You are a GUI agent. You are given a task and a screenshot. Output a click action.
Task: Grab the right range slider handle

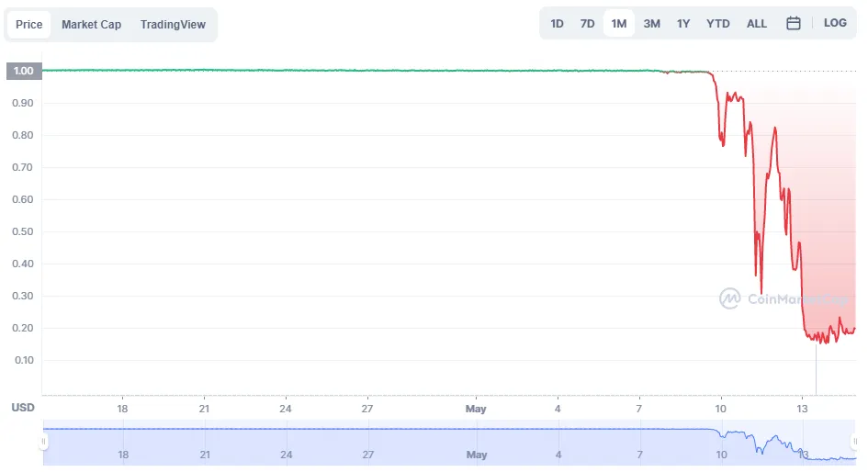pyautogui.click(x=855, y=442)
